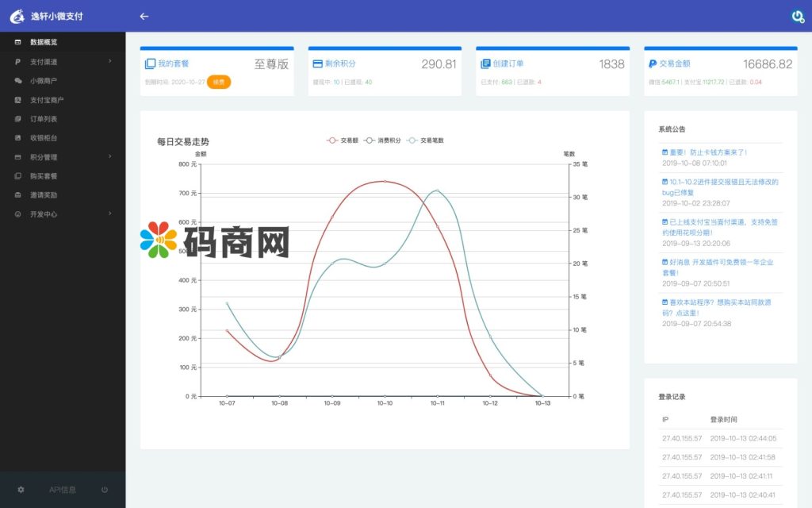The height and width of the screenshot is (508, 812).
Task: Click calendar icon of 已上线支付宝当面付渠道 notice
Action: (665, 221)
